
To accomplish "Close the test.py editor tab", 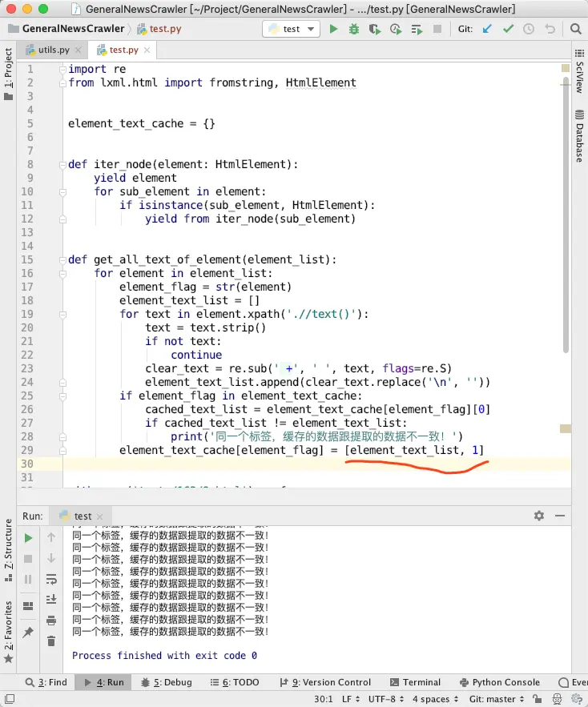I will (147, 50).
